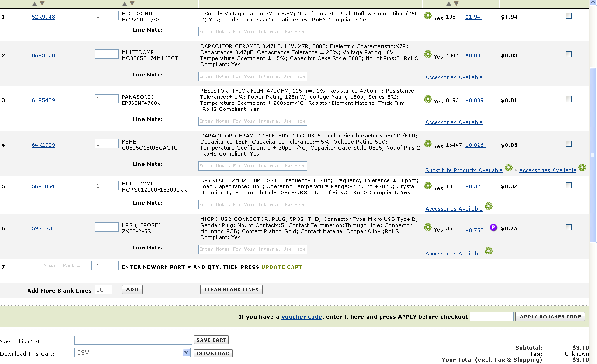Follow the voucher code link
The height and width of the screenshot is (364, 597).
point(301,317)
